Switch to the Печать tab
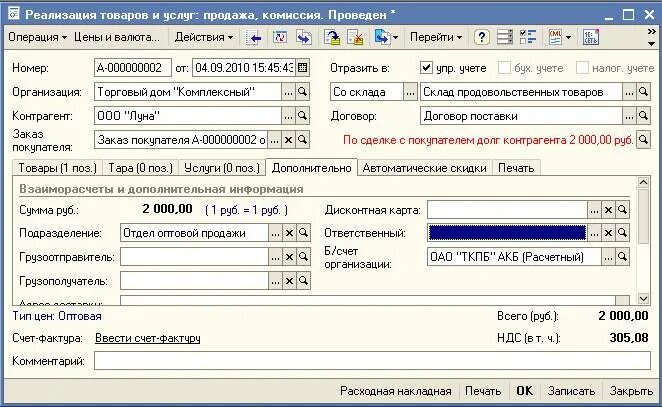Image resolution: width=662 pixels, height=407 pixels. [x=516, y=168]
